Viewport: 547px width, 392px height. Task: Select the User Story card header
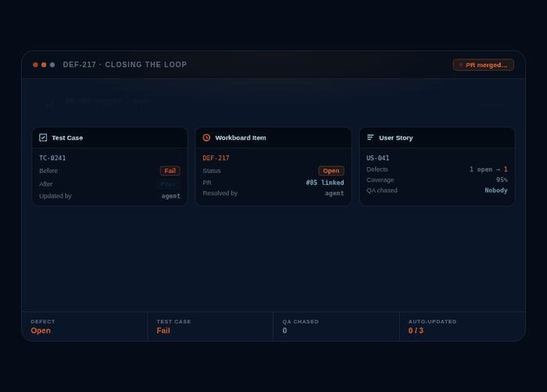pyautogui.click(x=437, y=137)
